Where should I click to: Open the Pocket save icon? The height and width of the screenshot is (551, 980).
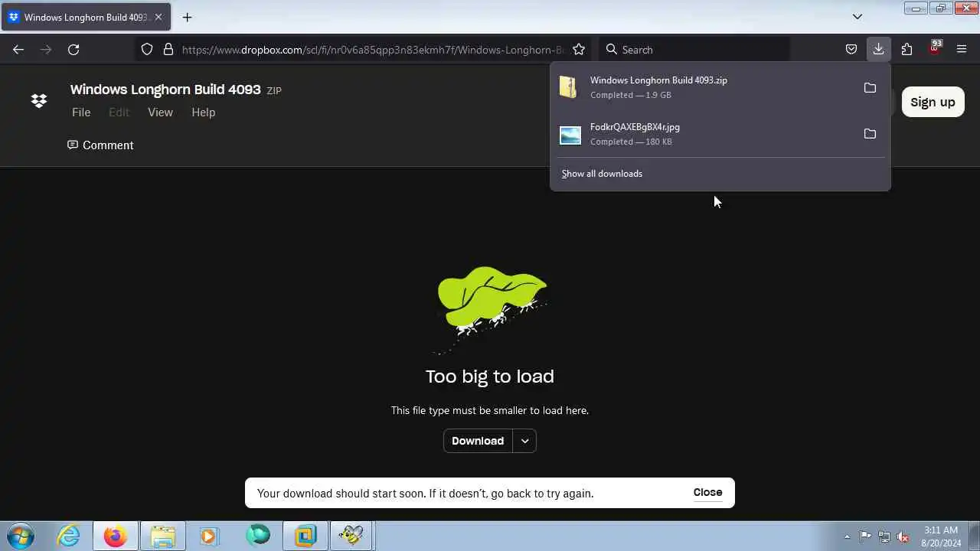point(851,50)
